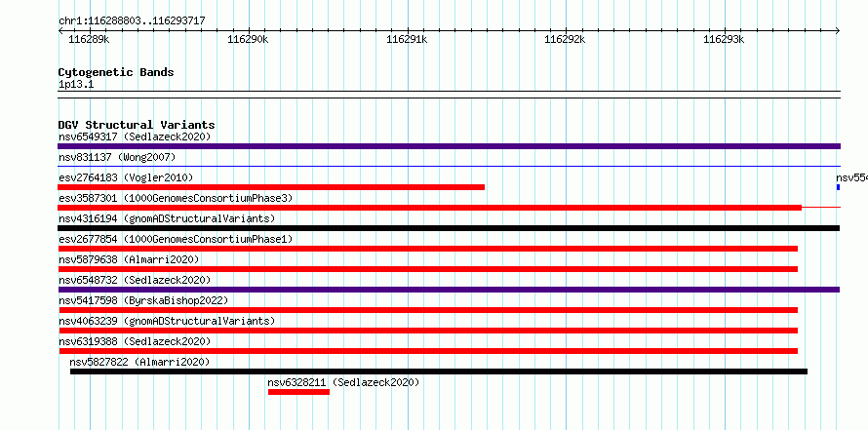868x430 pixels.
Task: Click the 116290k ruler tick label
Action: 248,39
